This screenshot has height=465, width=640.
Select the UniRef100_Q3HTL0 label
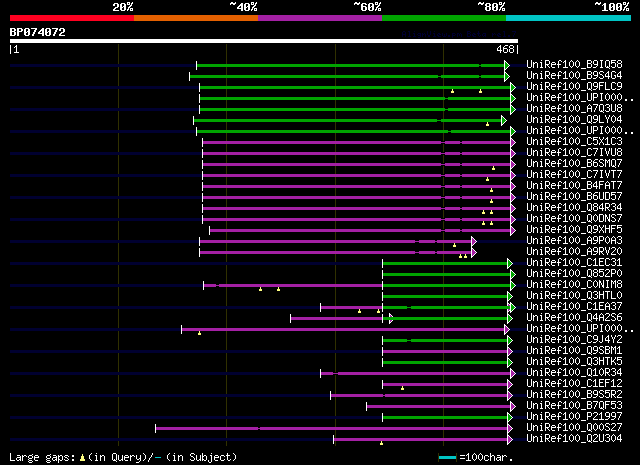point(574,296)
